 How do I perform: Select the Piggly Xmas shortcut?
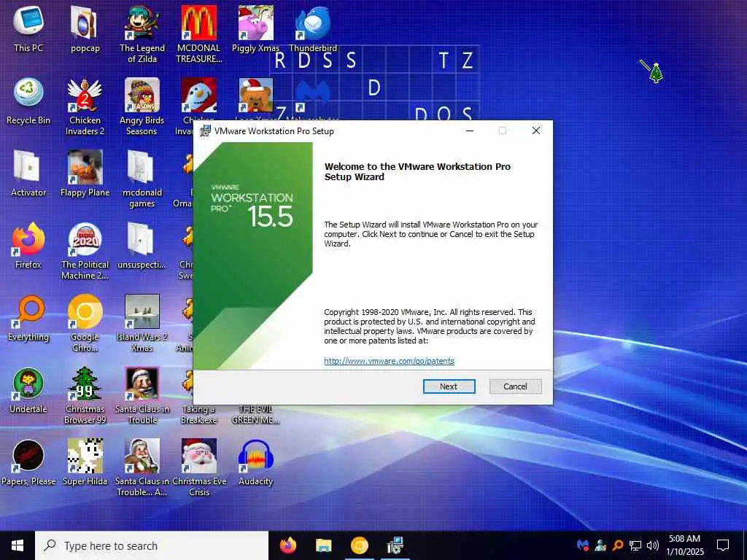tap(255, 28)
